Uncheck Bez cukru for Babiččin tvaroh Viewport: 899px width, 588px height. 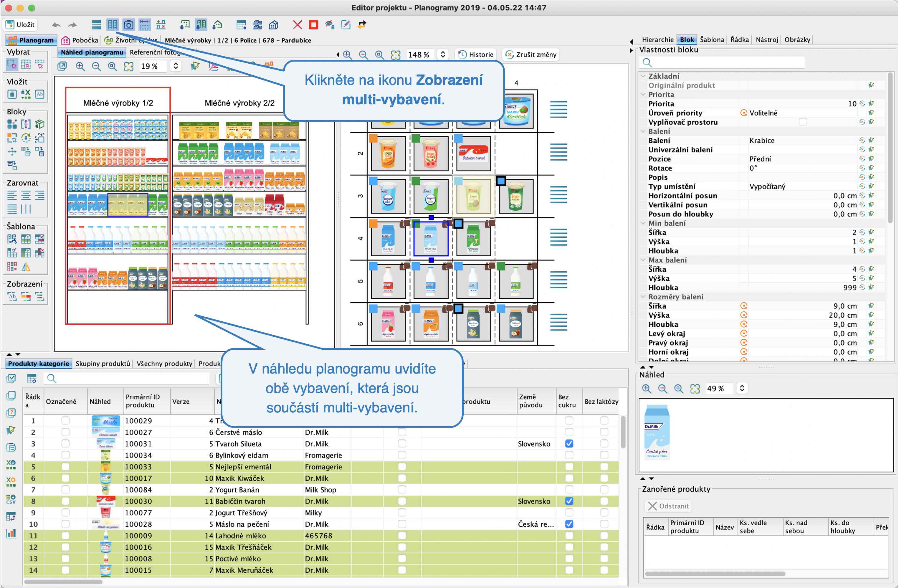pyautogui.click(x=569, y=501)
